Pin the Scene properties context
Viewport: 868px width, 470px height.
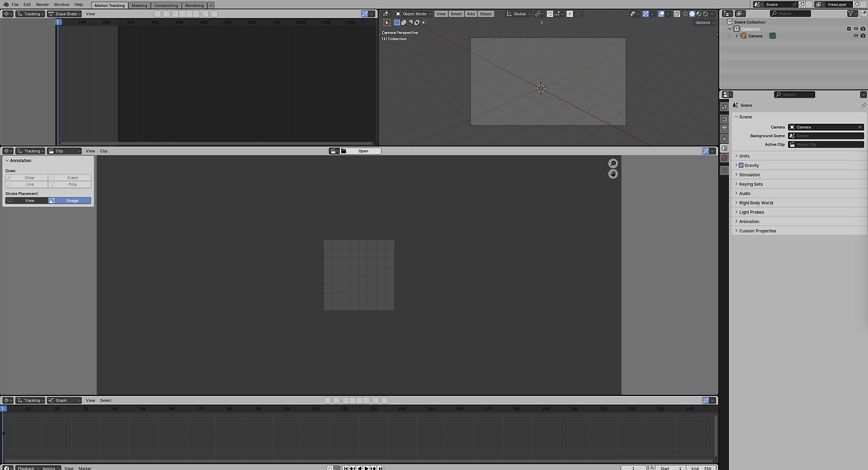click(x=863, y=105)
